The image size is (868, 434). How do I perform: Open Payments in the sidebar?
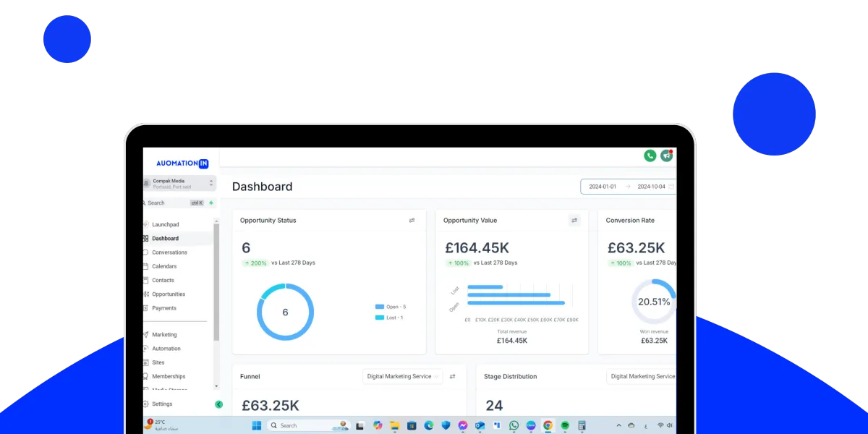(x=164, y=308)
